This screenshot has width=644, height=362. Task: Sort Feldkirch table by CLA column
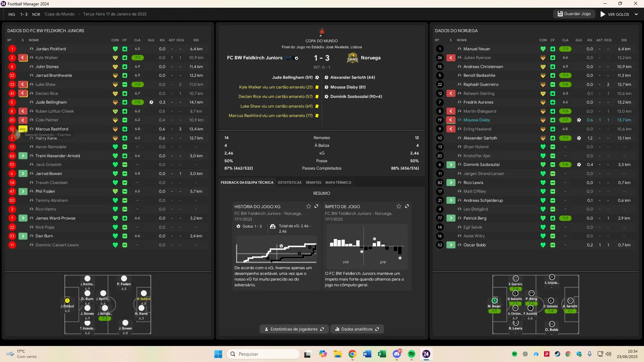coord(137,40)
